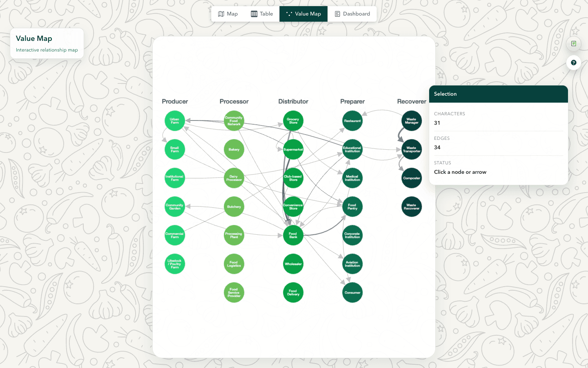Click the Waste Transporter node
Viewport: 588px width, 368px height.
412,150
